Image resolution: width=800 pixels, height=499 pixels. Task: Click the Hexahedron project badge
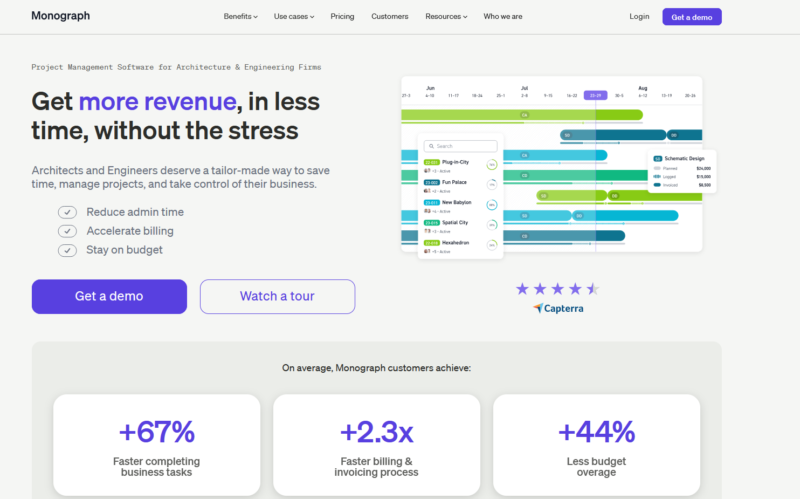point(431,242)
